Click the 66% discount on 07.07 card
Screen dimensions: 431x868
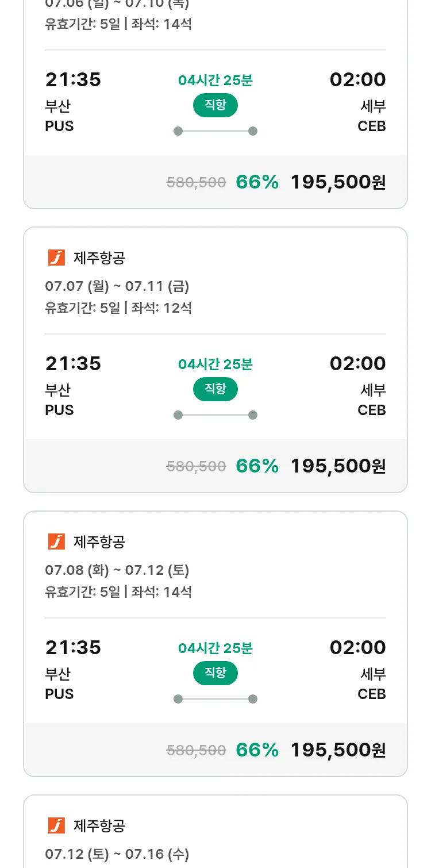[x=257, y=466]
